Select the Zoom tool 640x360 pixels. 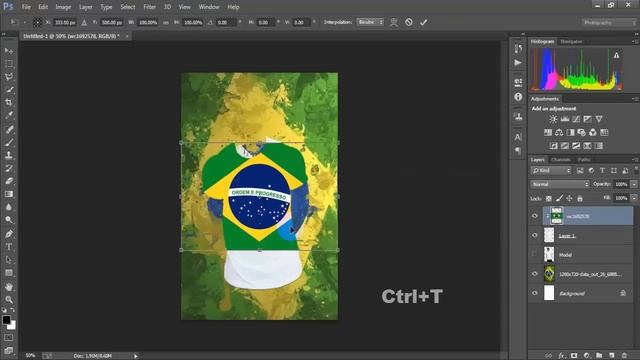9,300
